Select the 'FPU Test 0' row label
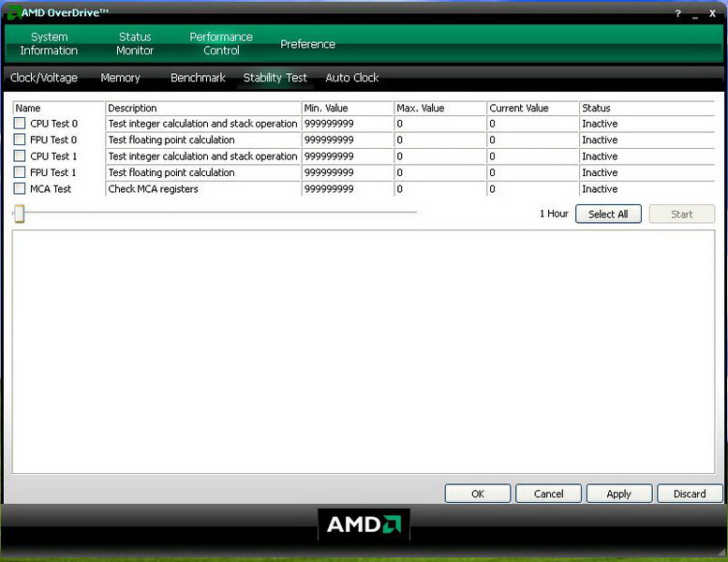The image size is (728, 562). point(53,140)
